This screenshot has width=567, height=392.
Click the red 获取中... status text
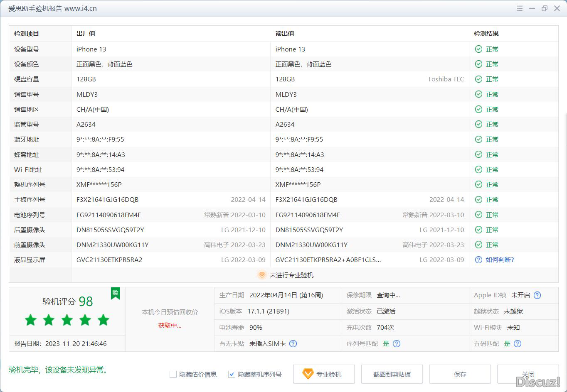click(x=170, y=326)
